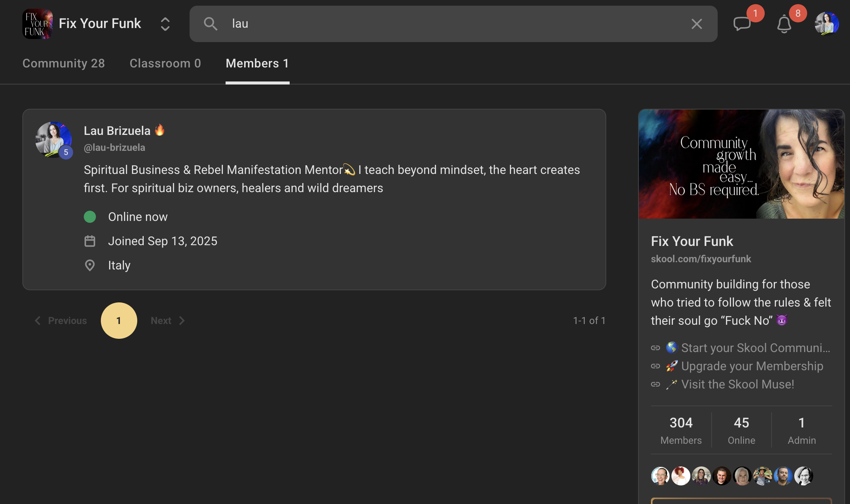This screenshot has height=504, width=850.
Task: Open the Members 1 tab
Action: [257, 63]
